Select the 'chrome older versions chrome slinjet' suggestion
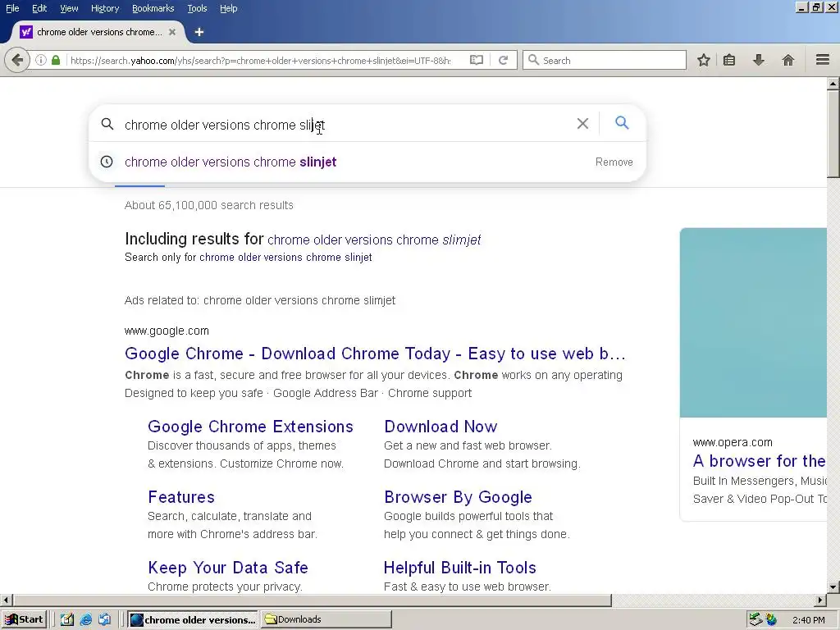The width and height of the screenshot is (840, 630). (231, 162)
